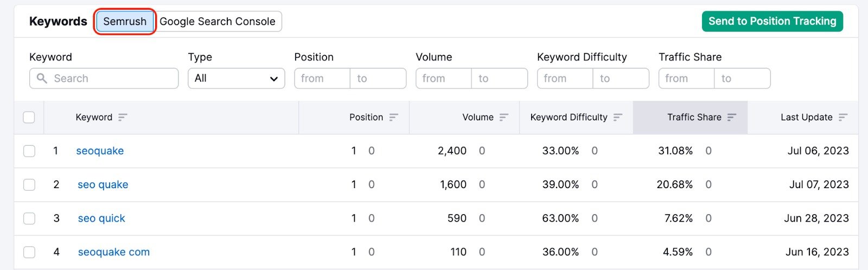Focus the Keyword Difficulty from field
Viewport: 868px width, 270px height.
(565, 78)
